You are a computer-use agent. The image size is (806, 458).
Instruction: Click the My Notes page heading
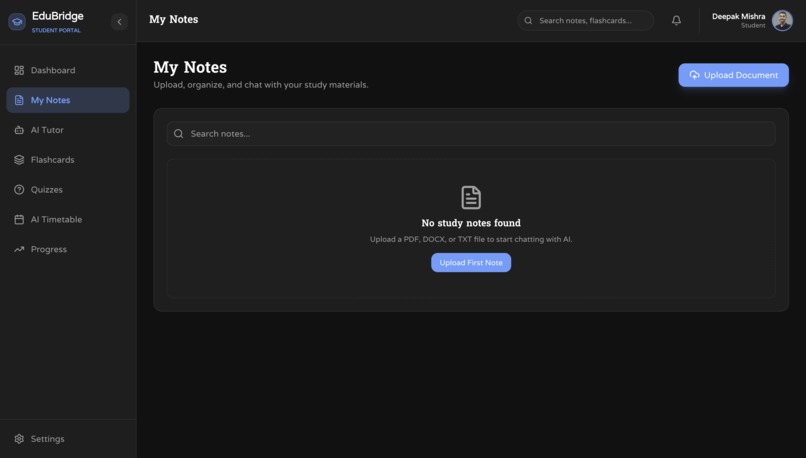[190, 67]
